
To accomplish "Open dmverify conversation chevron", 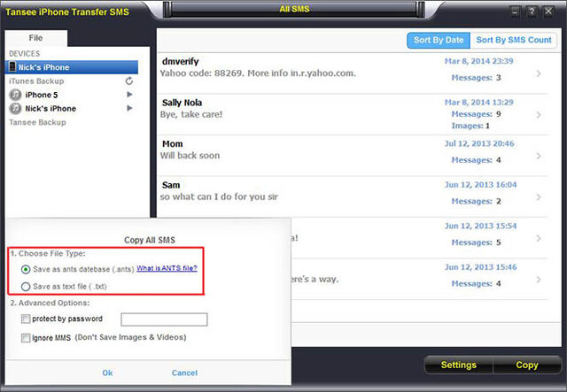I will click(x=539, y=73).
